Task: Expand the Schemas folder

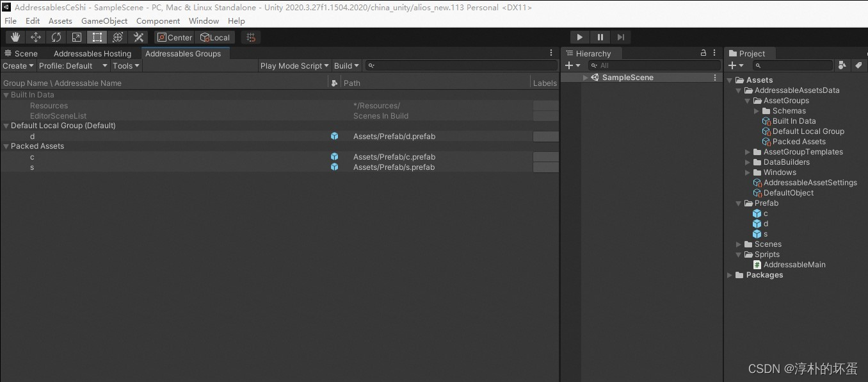Action: point(757,111)
